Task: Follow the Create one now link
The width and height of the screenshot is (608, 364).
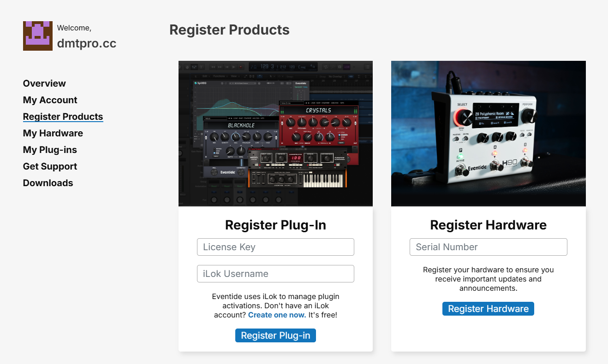Action: coord(277,315)
